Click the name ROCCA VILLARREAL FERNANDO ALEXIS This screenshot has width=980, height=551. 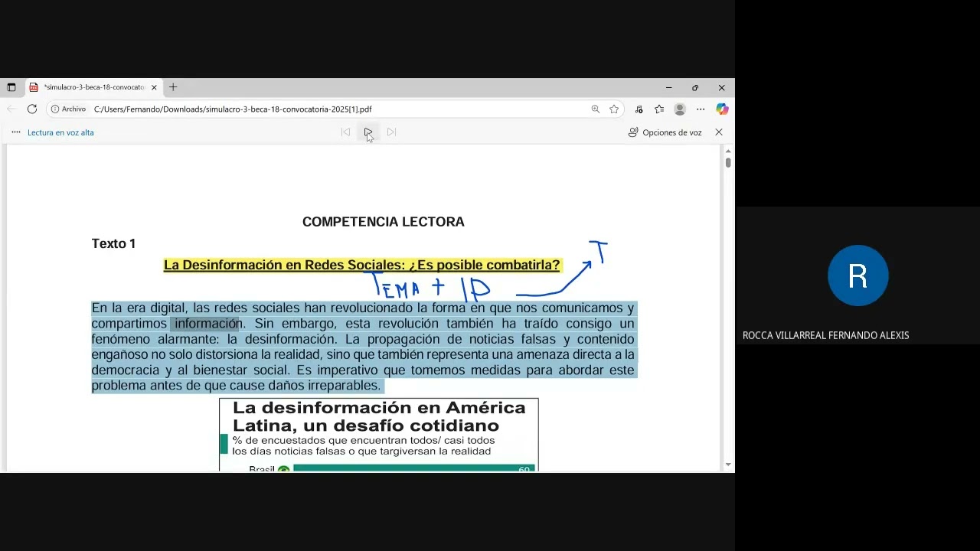pos(825,335)
